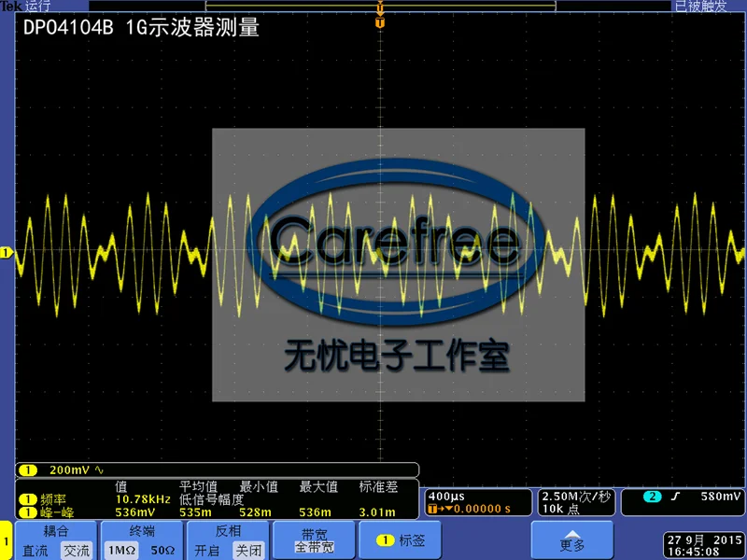Click the 3.01m standard deviation value
The image size is (747, 560).
coord(377,512)
